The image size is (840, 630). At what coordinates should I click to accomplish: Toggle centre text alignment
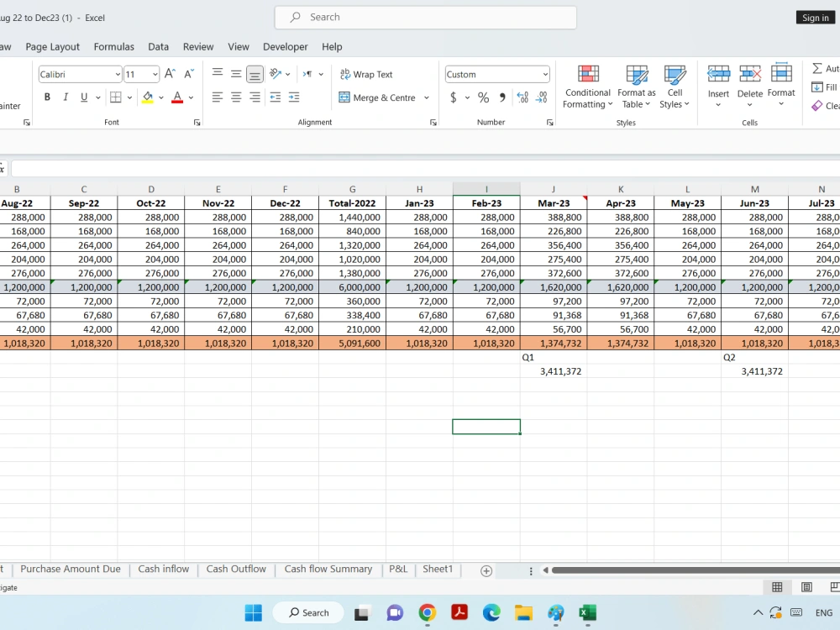tap(236, 97)
